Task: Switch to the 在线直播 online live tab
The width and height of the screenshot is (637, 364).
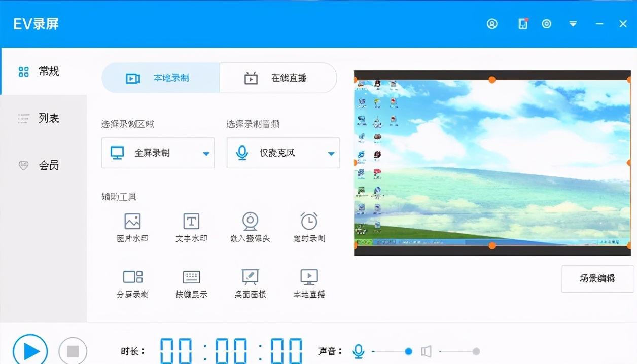Action: click(278, 78)
